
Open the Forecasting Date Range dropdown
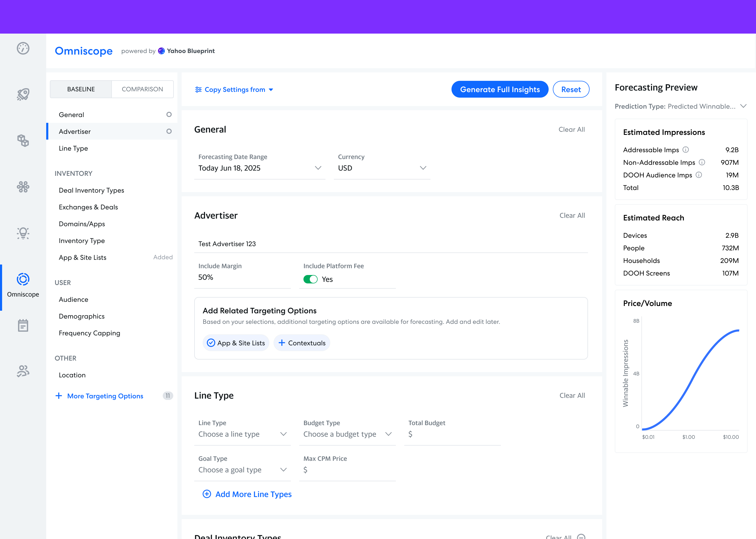point(260,168)
